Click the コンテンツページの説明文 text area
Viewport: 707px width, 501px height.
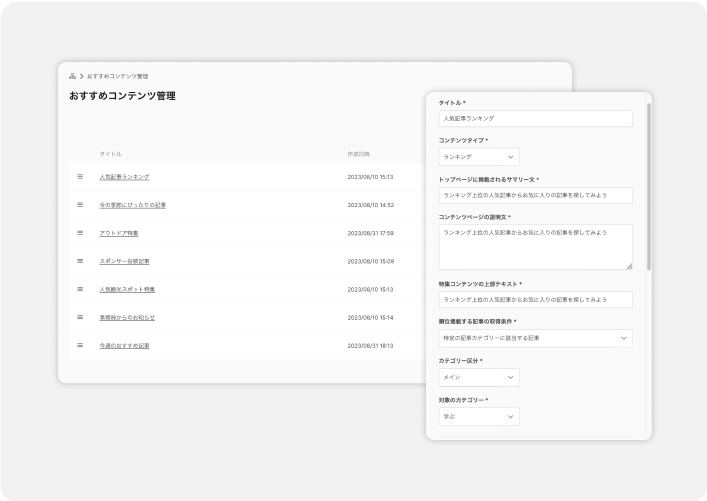point(535,246)
